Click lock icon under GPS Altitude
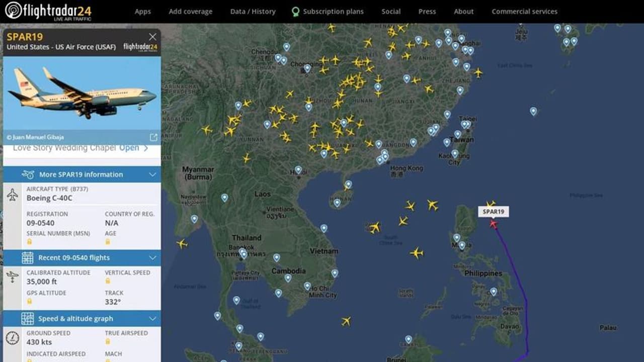The height and width of the screenshot is (362, 644). click(30, 302)
